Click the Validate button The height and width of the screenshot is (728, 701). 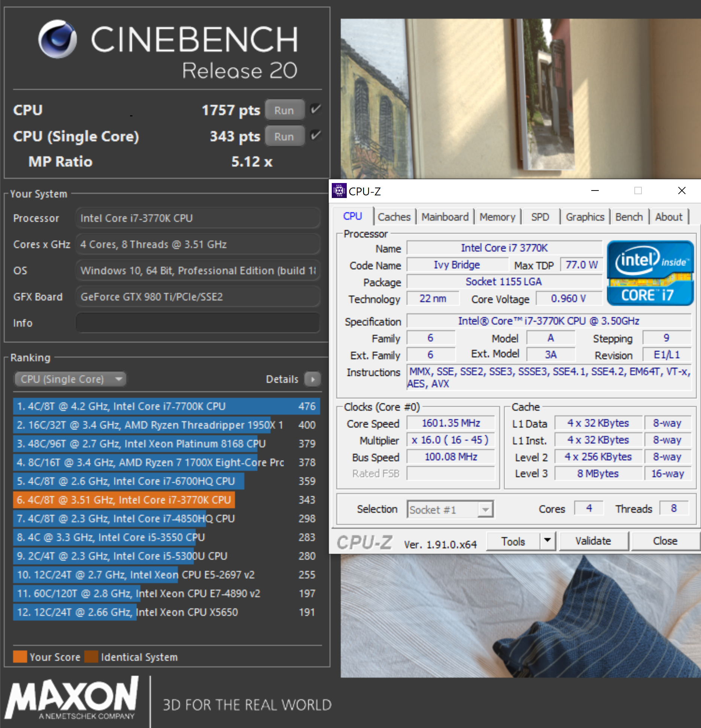pyautogui.click(x=593, y=541)
